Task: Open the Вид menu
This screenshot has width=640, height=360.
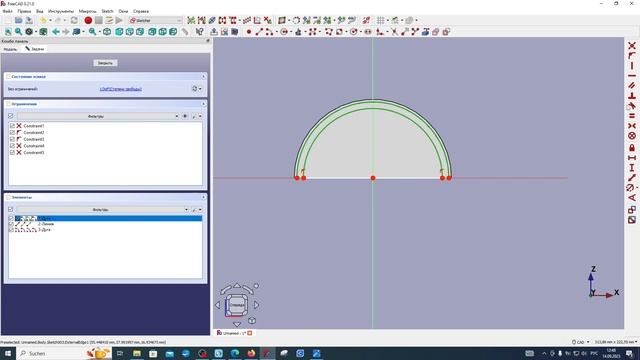Action: pos(39,11)
